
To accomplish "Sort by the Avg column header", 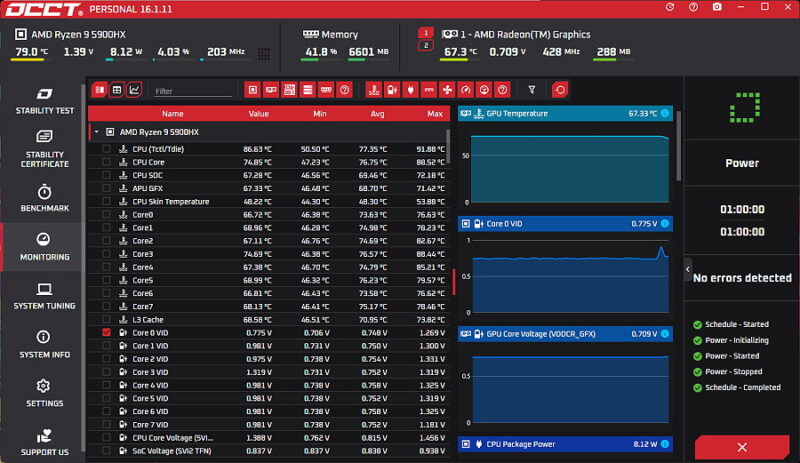I will 377,114.
